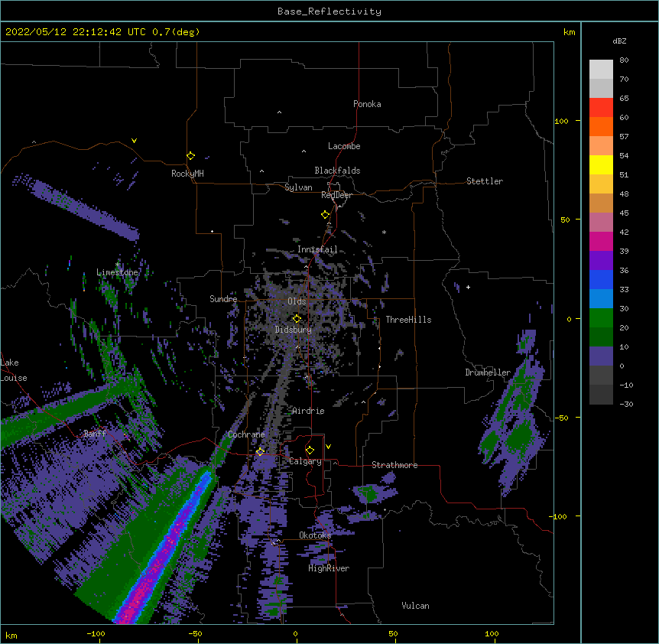
Task: Click the yellow V marker north of RockyMH
Action: tap(134, 141)
